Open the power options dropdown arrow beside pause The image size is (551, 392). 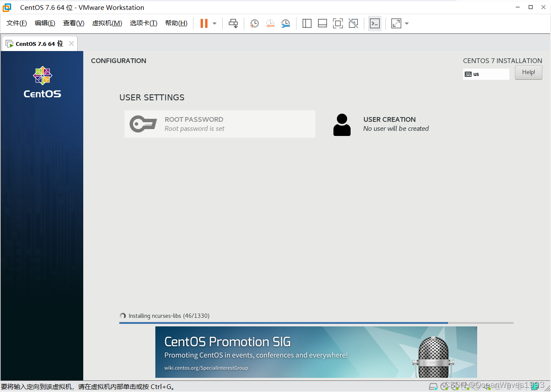click(x=215, y=24)
